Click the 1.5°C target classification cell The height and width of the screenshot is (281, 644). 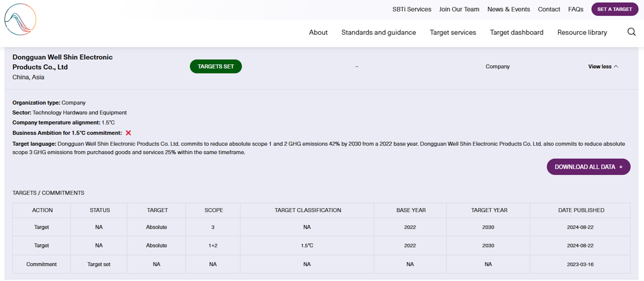(307, 246)
